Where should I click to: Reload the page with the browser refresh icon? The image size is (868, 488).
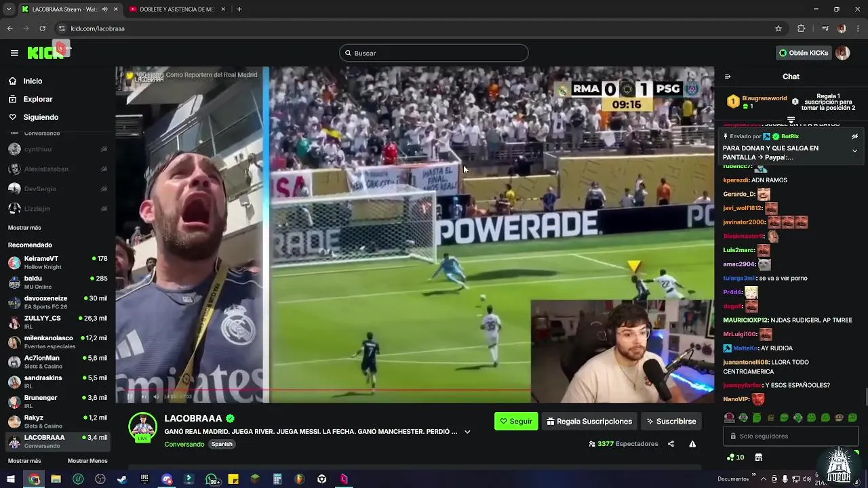click(42, 28)
